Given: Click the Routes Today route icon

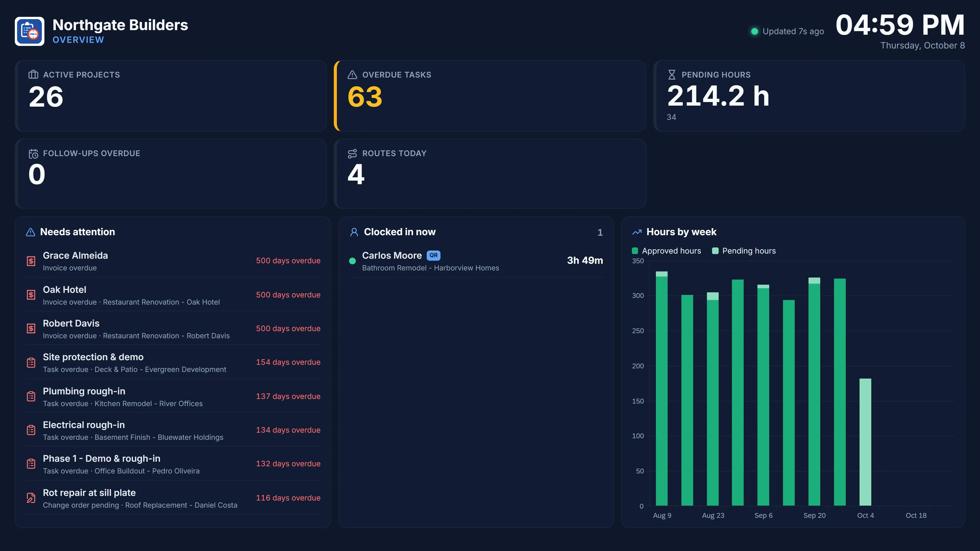Looking at the screenshot, I should 352,153.
